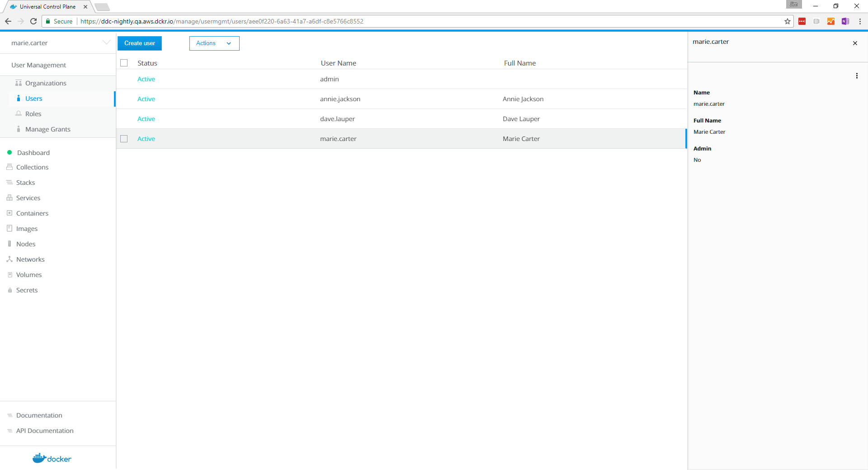This screenshot has height=470, width=868.
Task: Open the three-dot menu in details panel
Action: [857, 76]
